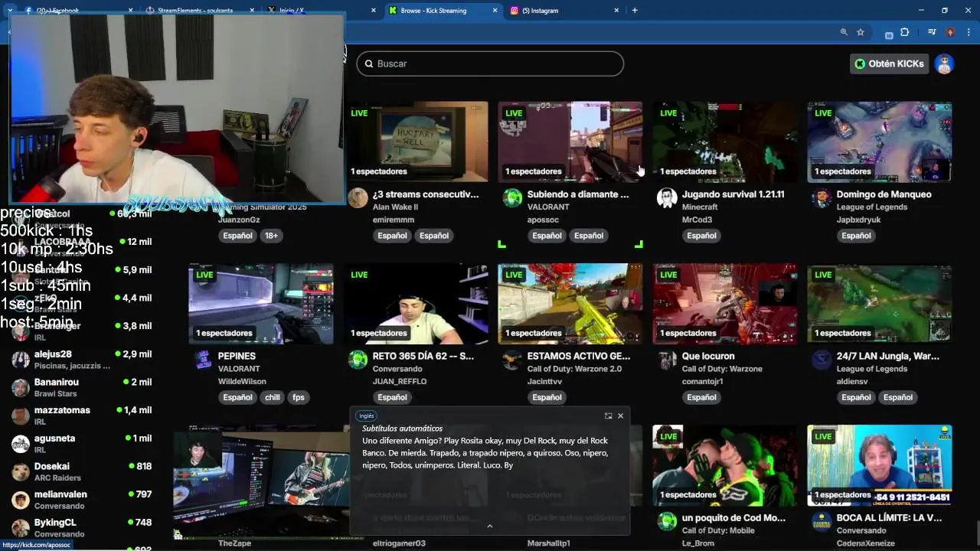
Task: Open Minecraft category link
Action: pyautogui.click(x=700, y=207)
